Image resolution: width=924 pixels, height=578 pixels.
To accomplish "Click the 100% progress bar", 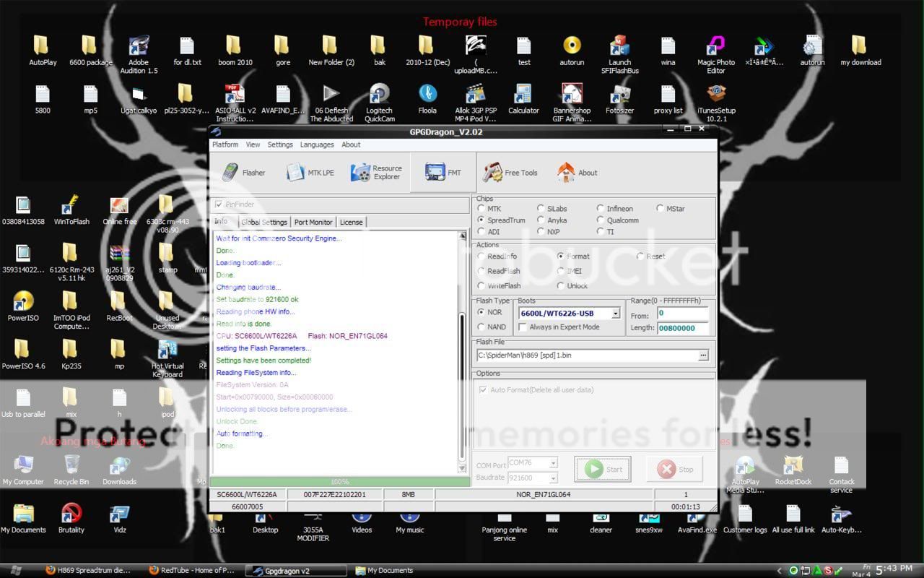I will (x=339, y=482).
